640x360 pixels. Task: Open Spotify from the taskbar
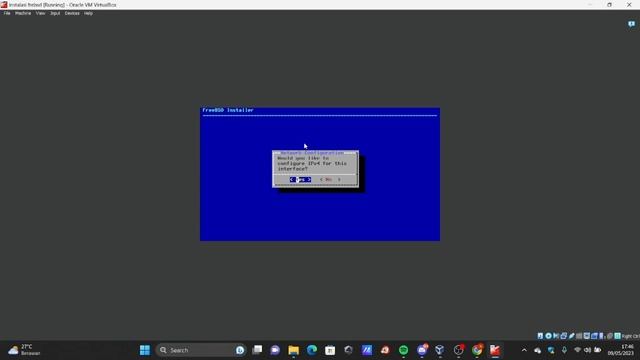403,350
